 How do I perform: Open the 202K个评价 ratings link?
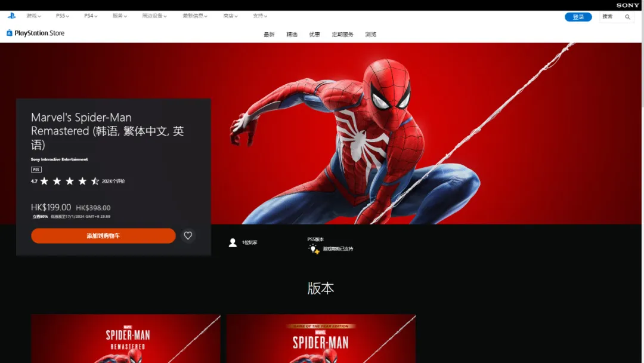click(x=113, y=181)
